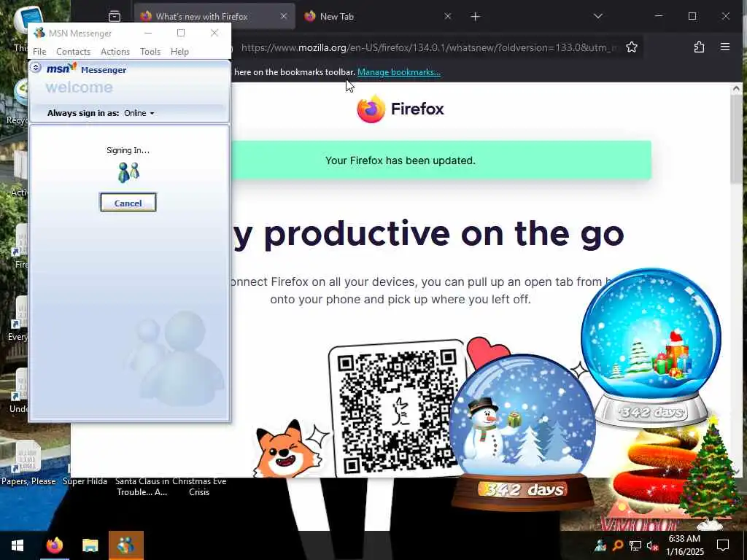Select the Super Hilda desktop label

(x=85, y=481)
